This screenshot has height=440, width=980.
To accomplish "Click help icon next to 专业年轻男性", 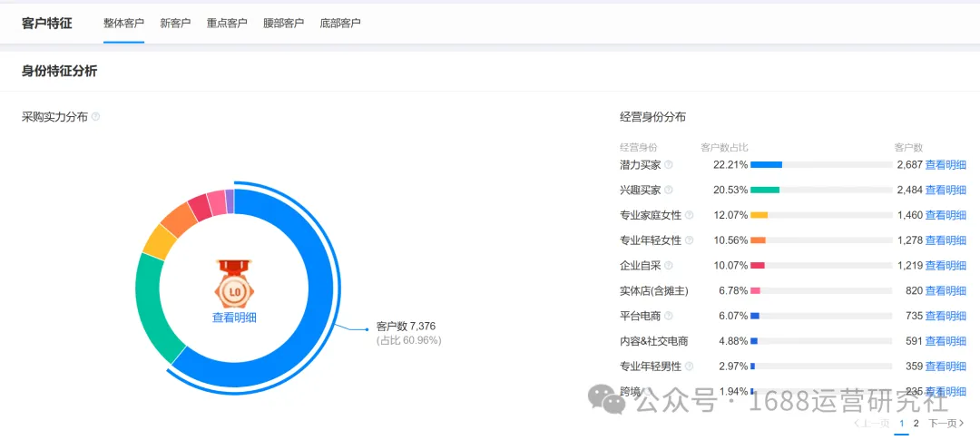I will click(x=690, y=367).
